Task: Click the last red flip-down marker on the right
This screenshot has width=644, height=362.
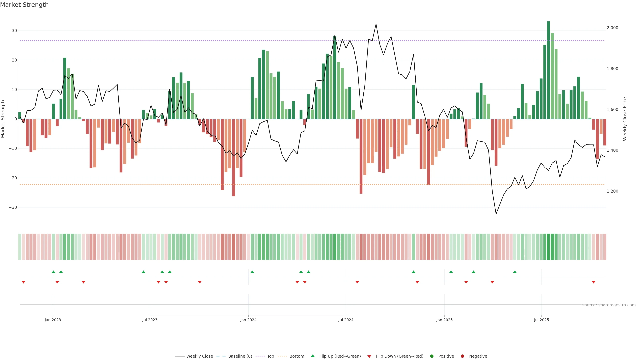Action: (594, 282)
